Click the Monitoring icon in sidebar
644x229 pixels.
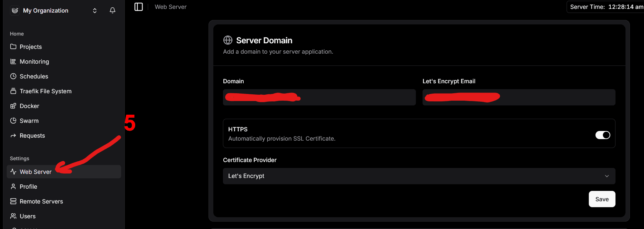13,61
